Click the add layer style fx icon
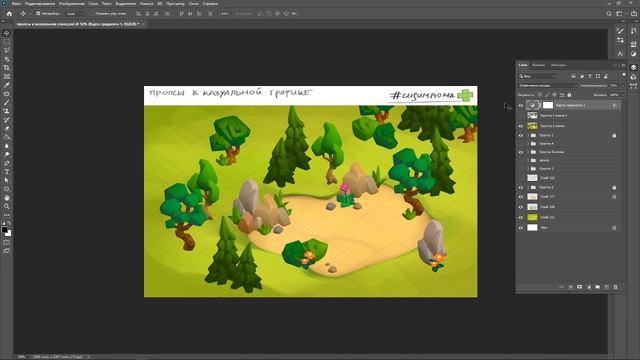The image size is (640, 360). click(571, 287)
